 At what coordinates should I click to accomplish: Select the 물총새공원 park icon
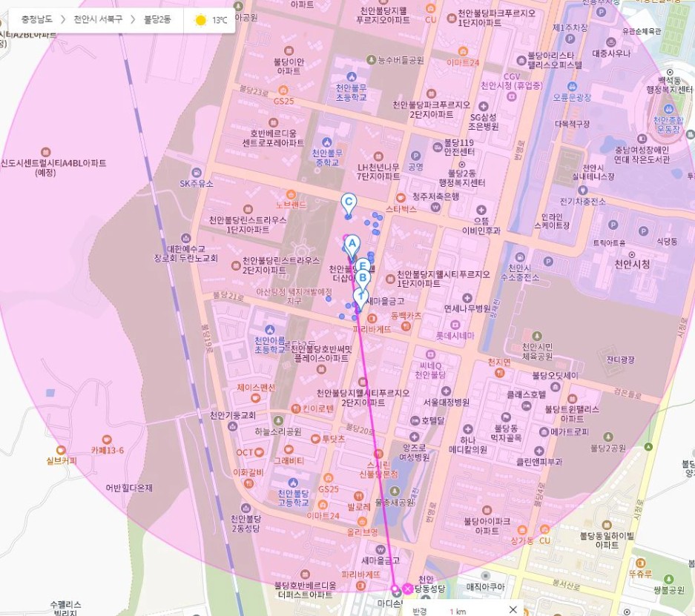(394, 491)
